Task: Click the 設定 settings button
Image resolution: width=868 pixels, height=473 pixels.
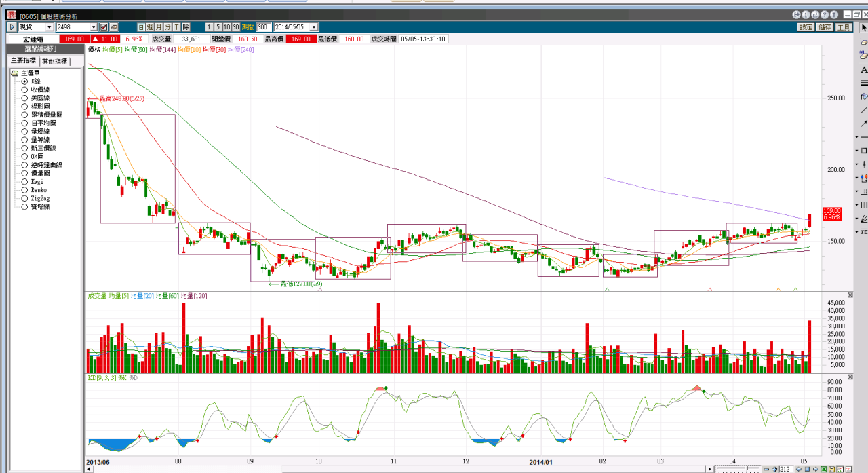Action: [x=806, y=27]
